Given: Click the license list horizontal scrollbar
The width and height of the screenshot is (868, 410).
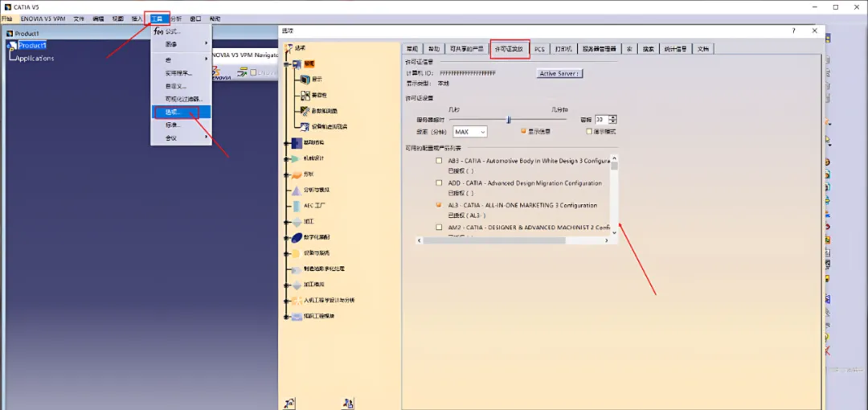Looking at the screenshot, I should coord(494,241).
